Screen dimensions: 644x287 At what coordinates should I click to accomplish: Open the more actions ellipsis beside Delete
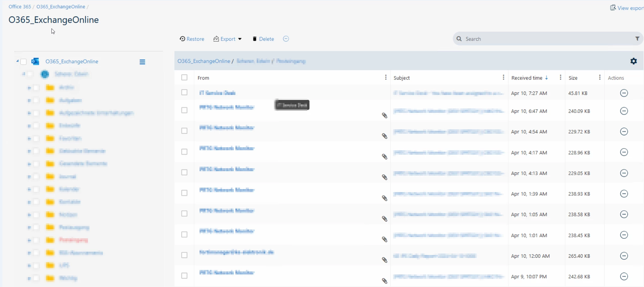tap(286, 39)
